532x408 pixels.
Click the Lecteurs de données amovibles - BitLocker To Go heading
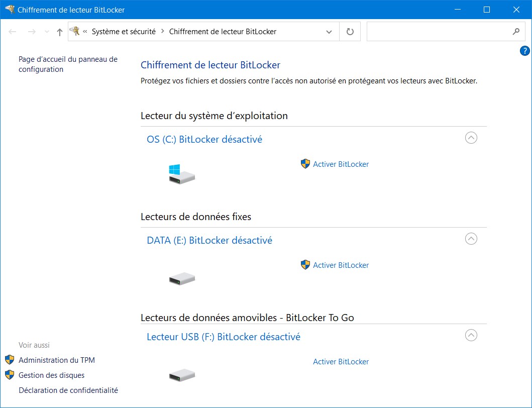pyautogui.click(x=247, y=318)
